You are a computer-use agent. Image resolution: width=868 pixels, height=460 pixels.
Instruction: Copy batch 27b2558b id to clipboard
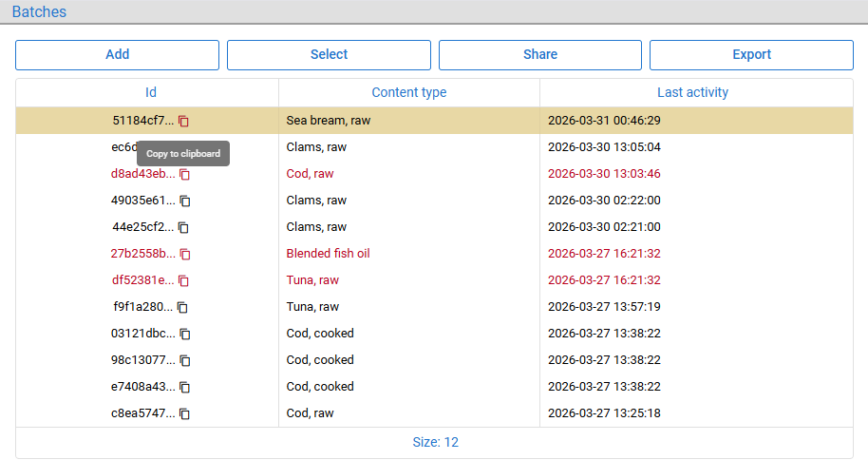click(185, 254)
